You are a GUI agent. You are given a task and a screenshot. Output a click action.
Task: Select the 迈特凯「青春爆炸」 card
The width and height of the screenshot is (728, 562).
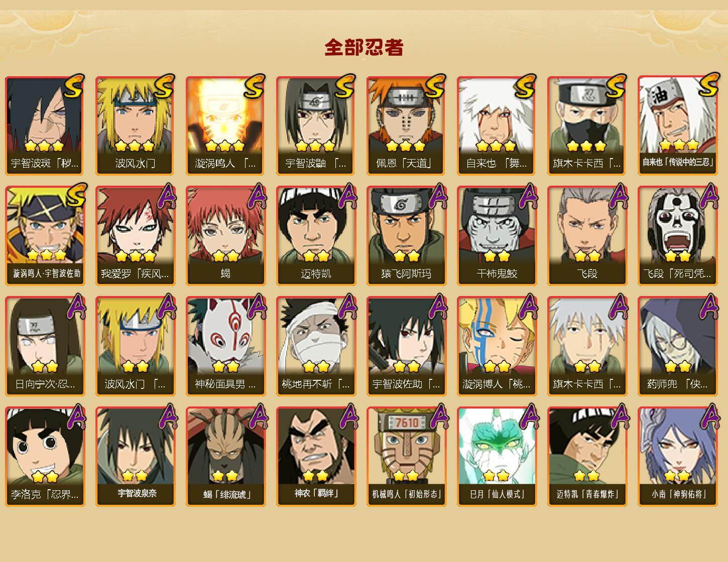click(x=587, y=456)
